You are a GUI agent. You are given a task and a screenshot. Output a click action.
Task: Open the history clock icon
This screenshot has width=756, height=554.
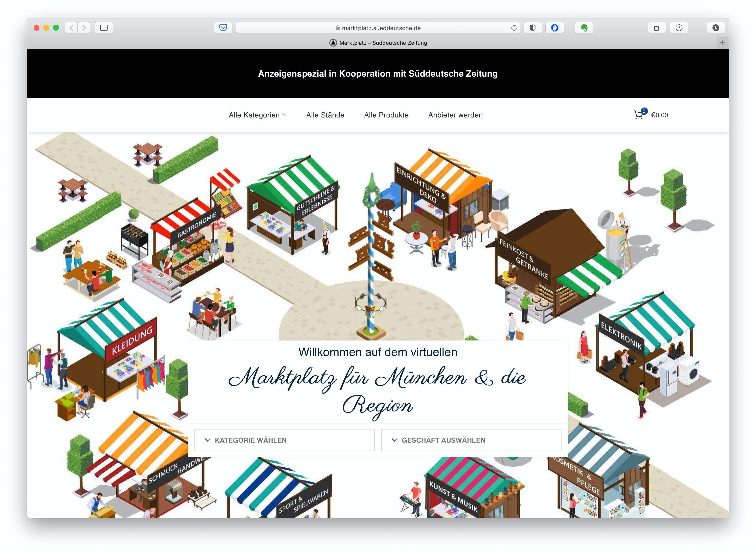[679, 28]
